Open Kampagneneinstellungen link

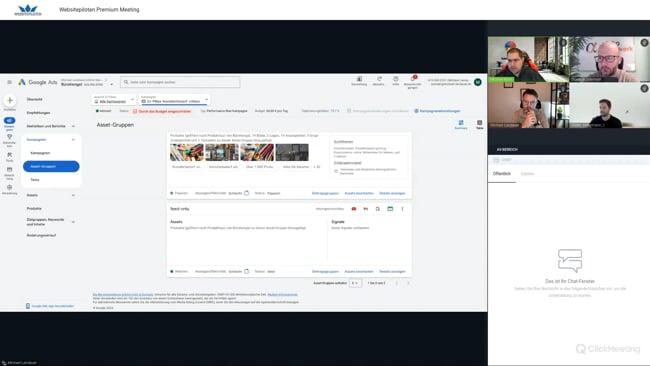coord(440,111)
